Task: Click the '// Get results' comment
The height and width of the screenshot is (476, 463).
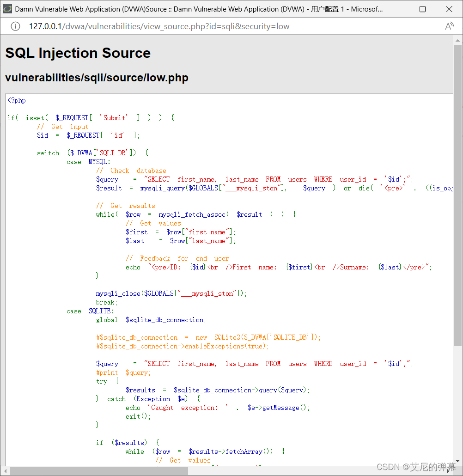Action: tap(126, 206)
